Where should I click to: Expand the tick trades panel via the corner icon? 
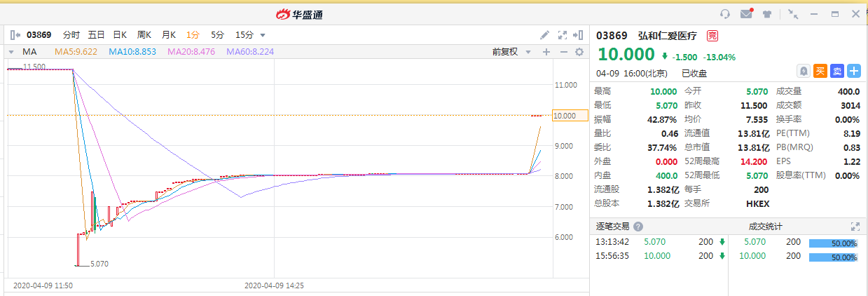(855, 227)
